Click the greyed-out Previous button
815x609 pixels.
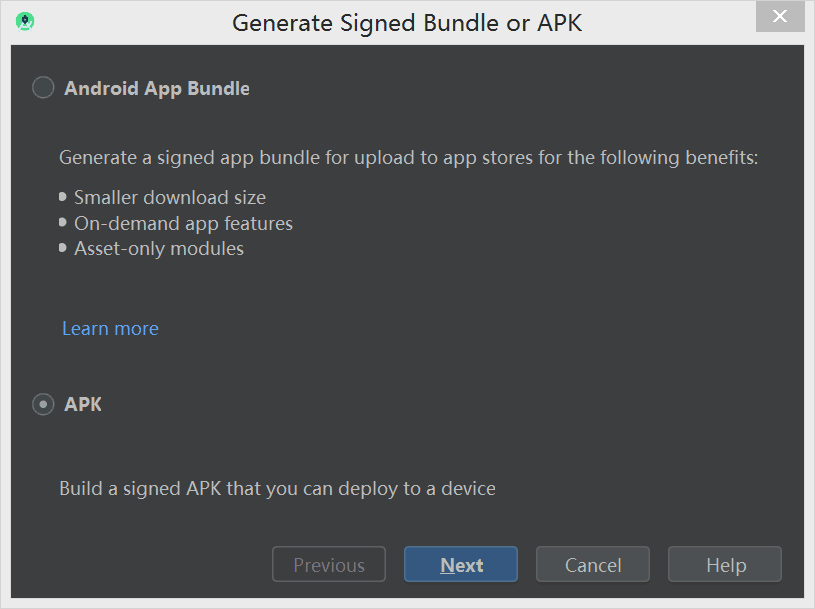click(329, 565)
